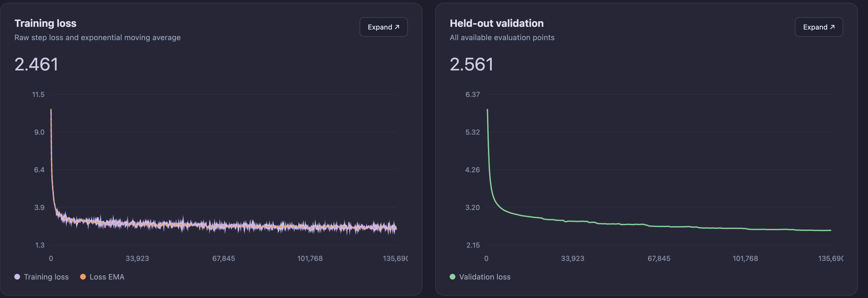868x298 pixels.
Task: Toggle the Validation loss legend item
Action: click(480, 277)
